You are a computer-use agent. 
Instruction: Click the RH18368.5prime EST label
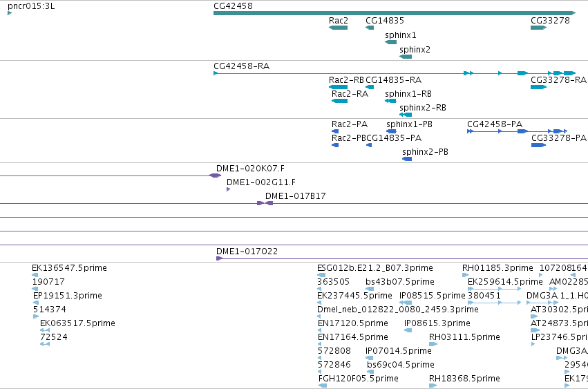click(x=464, y=379)
